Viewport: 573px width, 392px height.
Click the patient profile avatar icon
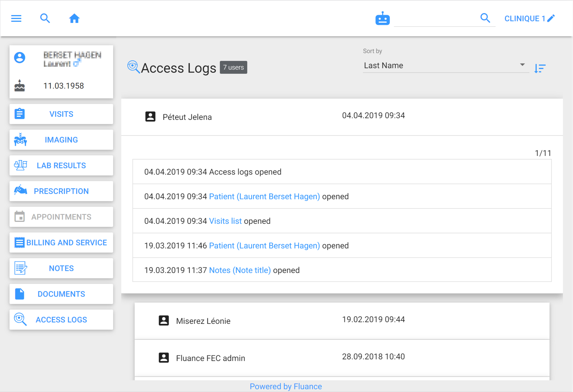click(20, 57)
